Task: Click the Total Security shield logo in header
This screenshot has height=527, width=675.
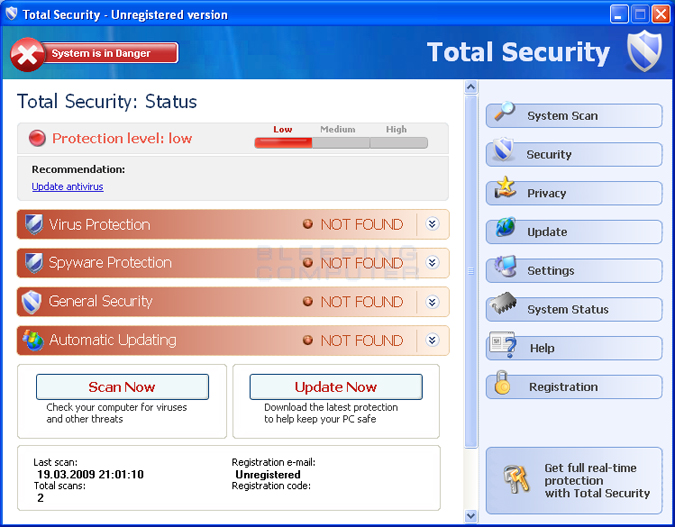Action: [644, 51]
